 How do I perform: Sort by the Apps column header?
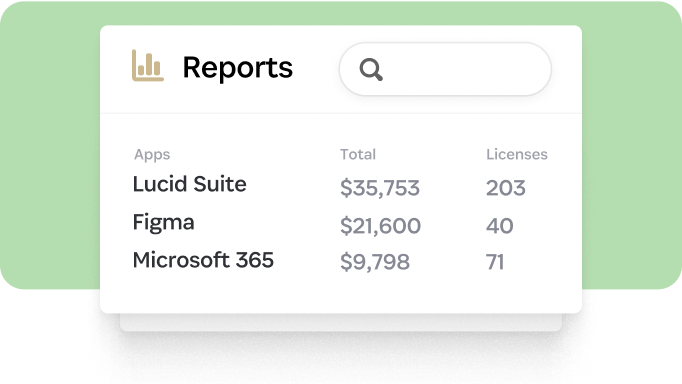point(152,154)
